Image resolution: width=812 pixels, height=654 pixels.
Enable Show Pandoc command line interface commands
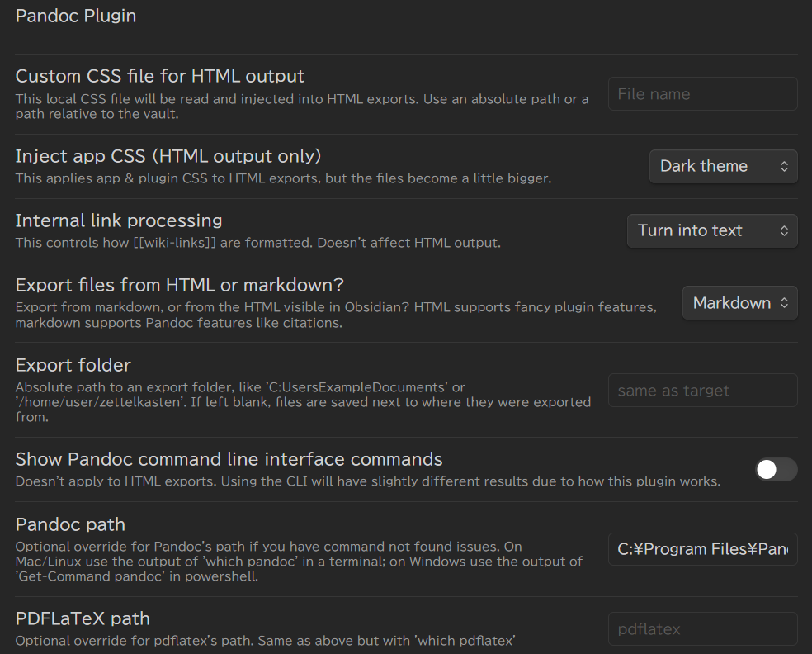[x=776, y=469]
